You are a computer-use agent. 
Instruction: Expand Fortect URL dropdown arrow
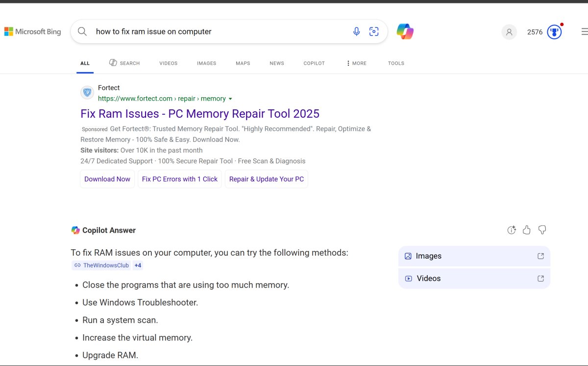(230, 99)
